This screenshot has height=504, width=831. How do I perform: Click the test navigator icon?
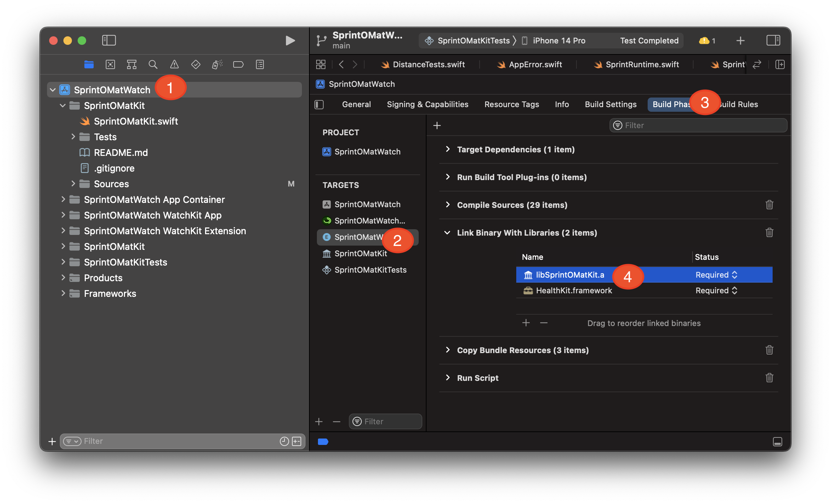195,64
